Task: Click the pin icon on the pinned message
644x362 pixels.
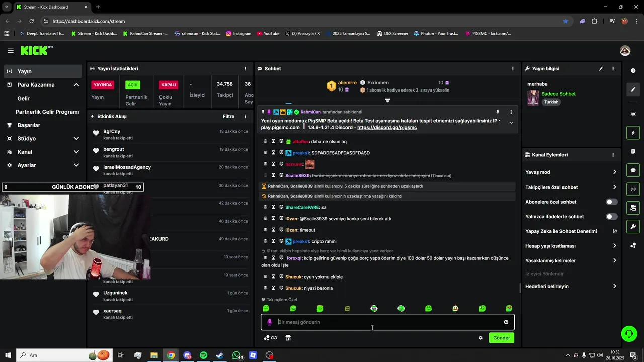Action: [498, 112]
